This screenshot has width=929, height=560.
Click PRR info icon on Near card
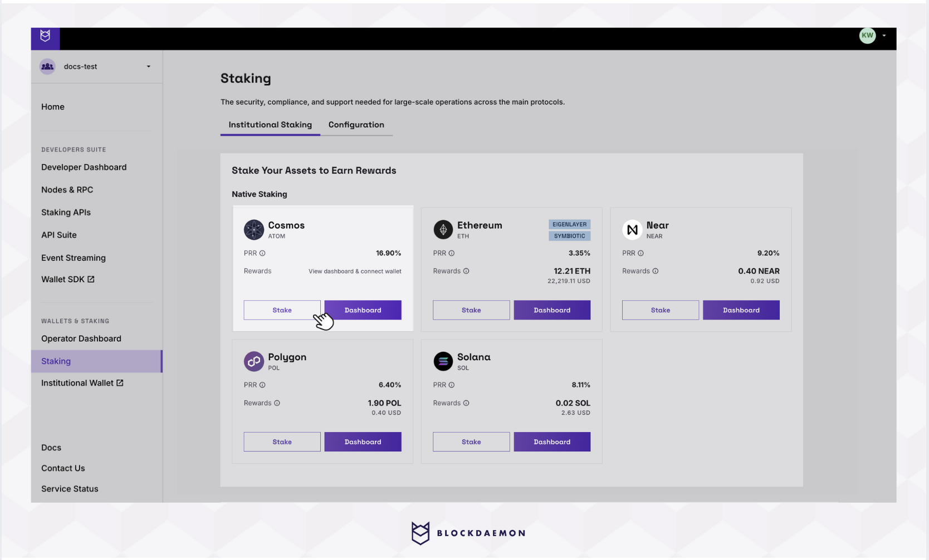click(640, 253)
